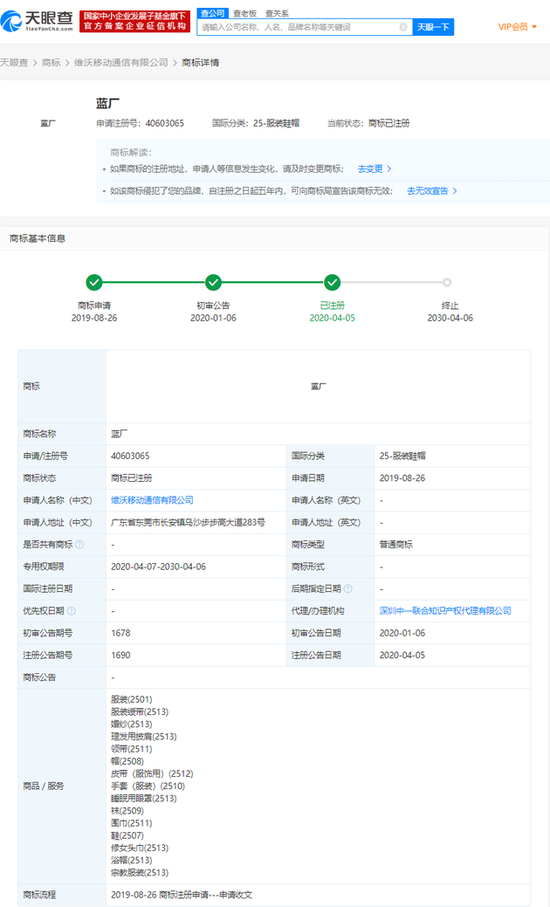This screenshot has width=550, height=907.
Task: Open the 维沃移动通信有限公司 applicant link in table
Action: [x=152, y=500]
